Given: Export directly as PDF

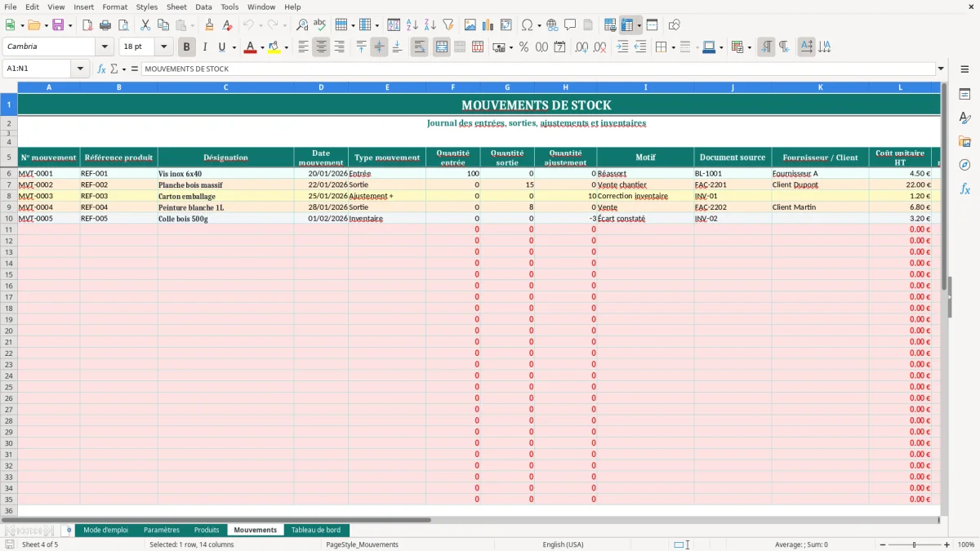Looking at the screenshot, I should (87, 25).
